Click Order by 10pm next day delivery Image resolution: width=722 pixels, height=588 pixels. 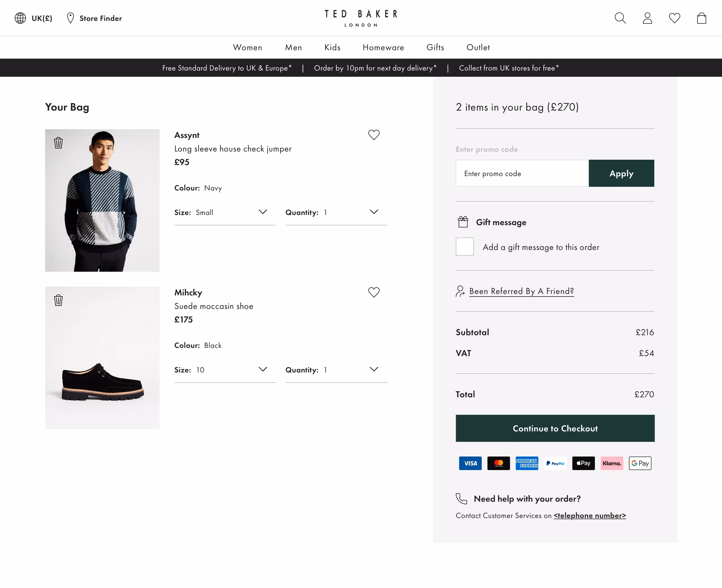coord(375,68)
